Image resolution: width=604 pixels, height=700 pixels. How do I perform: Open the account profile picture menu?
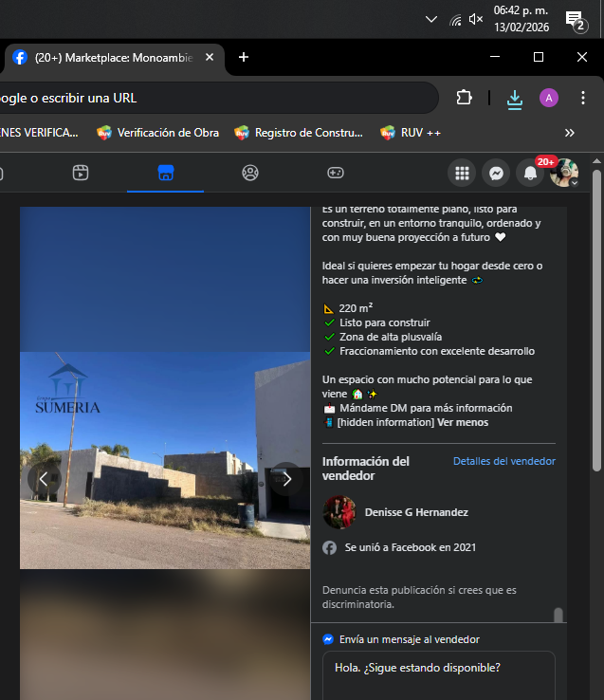[564, 173]
